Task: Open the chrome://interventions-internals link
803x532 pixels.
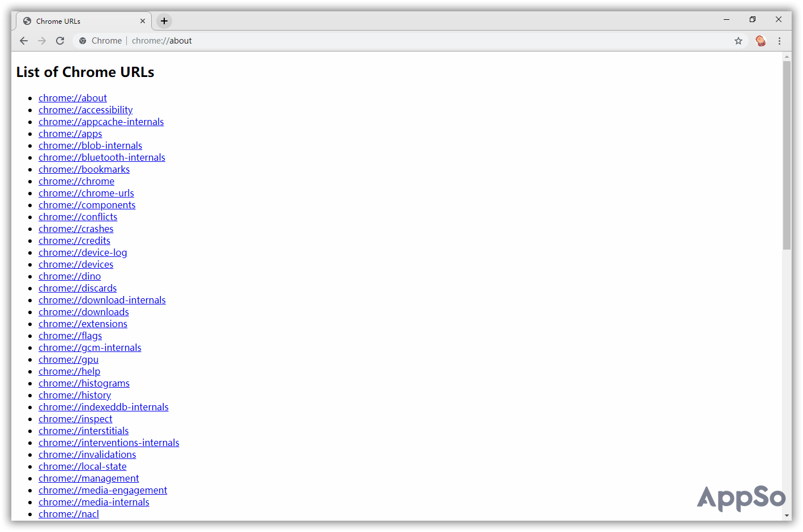Action: (109, 443)
